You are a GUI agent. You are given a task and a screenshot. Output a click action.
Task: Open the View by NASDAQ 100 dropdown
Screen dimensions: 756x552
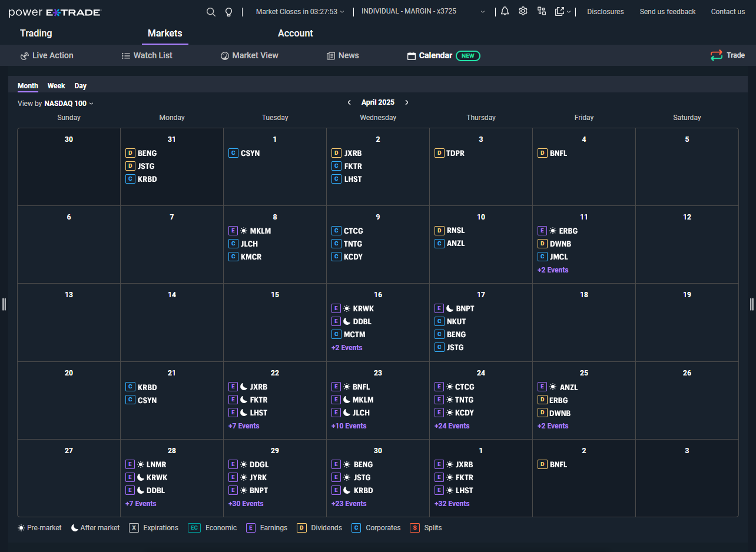55,104
